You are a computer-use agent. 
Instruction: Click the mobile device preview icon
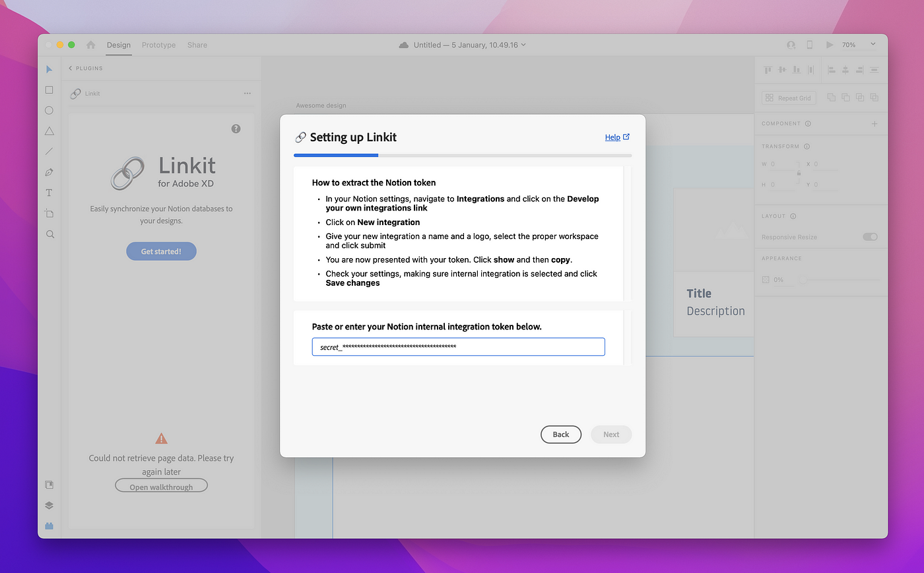810,45
